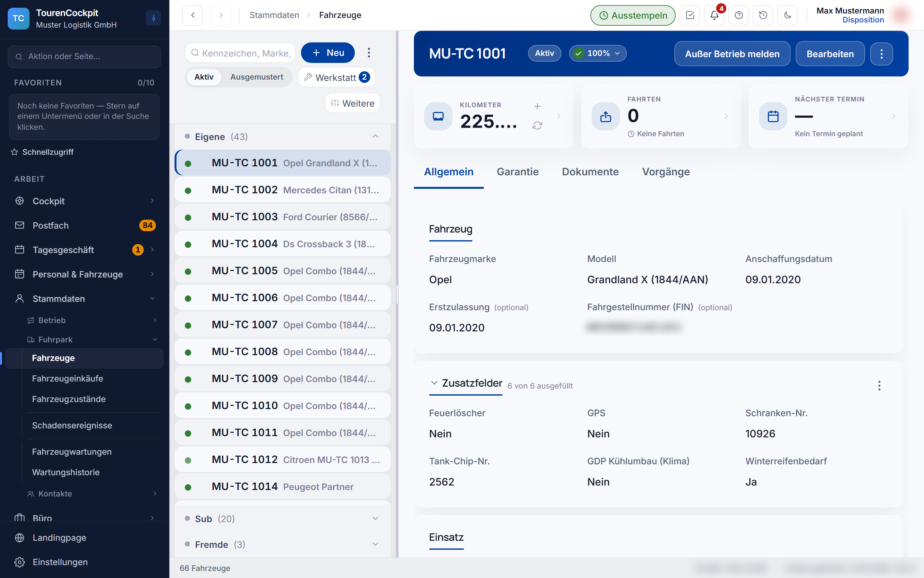Open the 100% status dropdown
Viewport: 924px width, 578px height.
(597, 53)
